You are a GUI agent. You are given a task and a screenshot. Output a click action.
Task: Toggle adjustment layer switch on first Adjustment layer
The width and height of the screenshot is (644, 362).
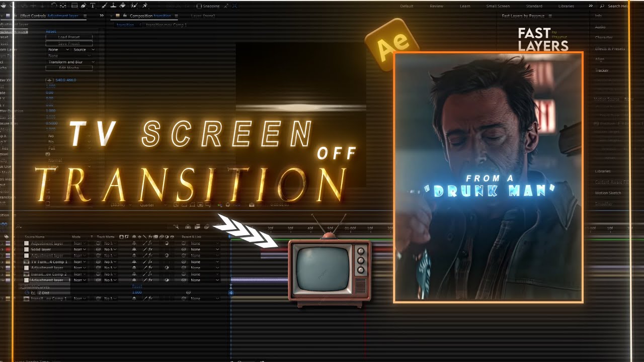(167, 243)
